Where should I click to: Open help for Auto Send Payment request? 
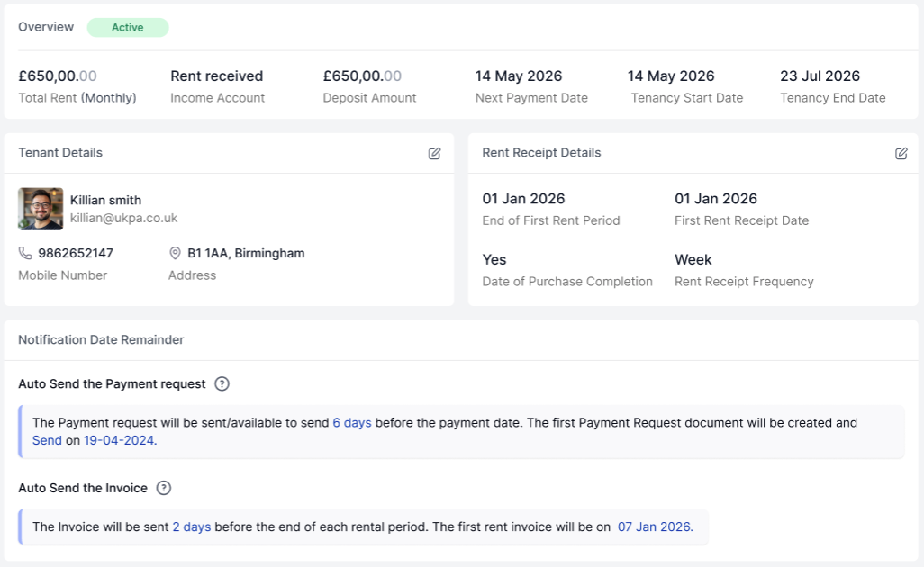[222, 383]
